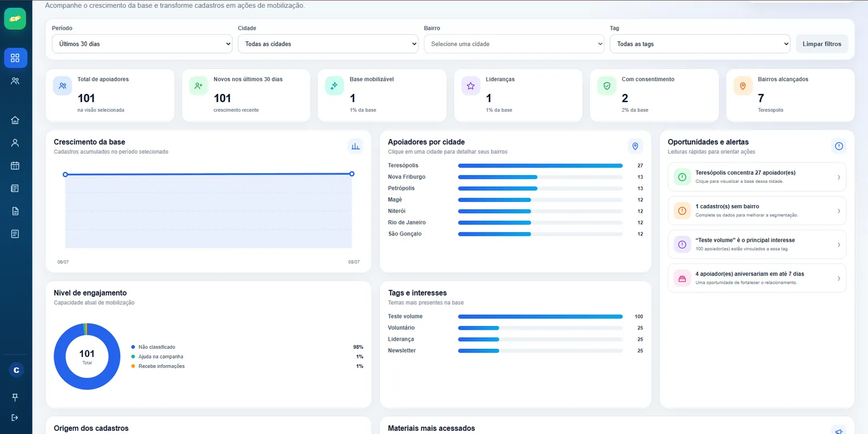Expand the Teste volume principal interesse chevron
Image resolution: width=868 pixels, height=434 pixels.
(839, 245)
